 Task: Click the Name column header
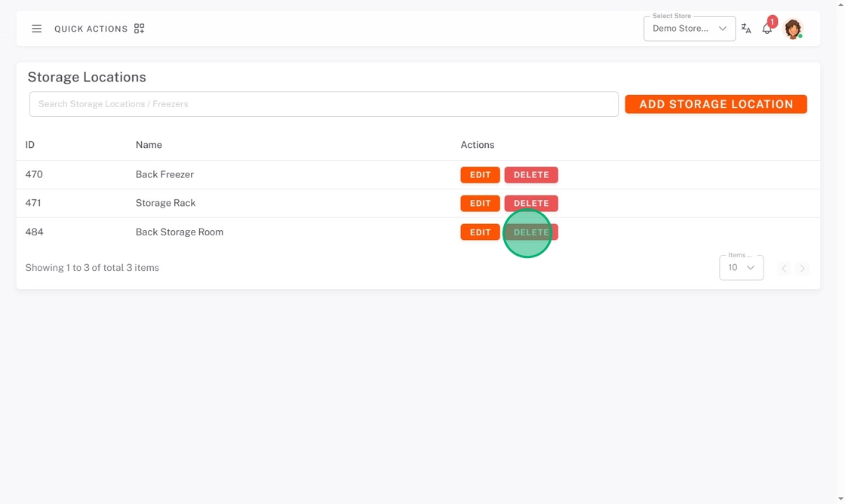(x=149, y=144)
